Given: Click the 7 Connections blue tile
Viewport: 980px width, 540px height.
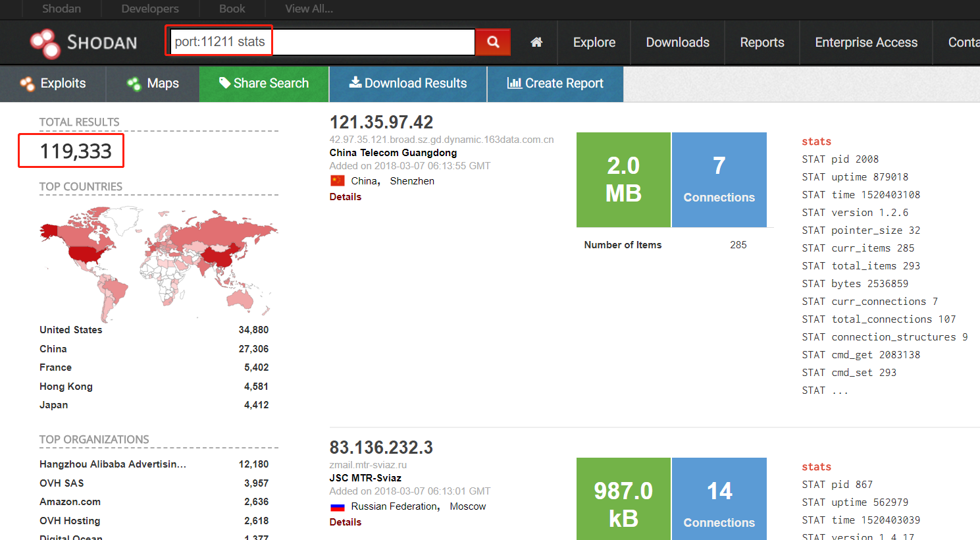Looking at the screenshot, I should point(719,180).
